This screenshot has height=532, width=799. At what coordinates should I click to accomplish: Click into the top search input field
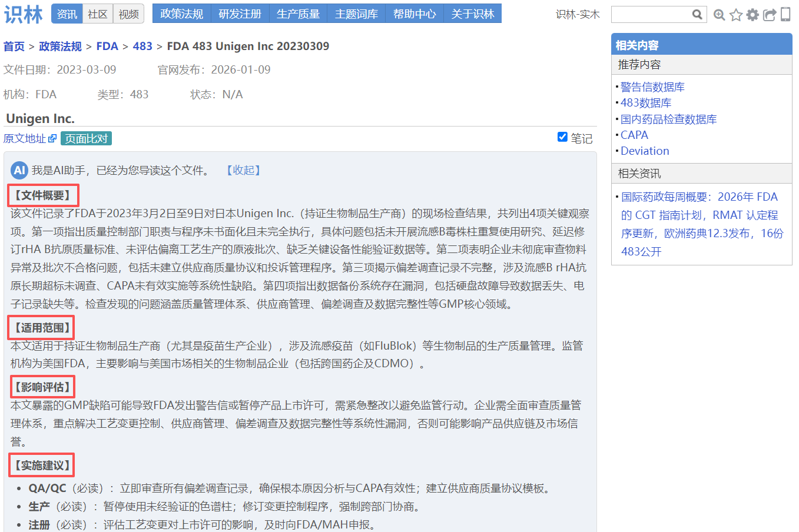(651, 14)
